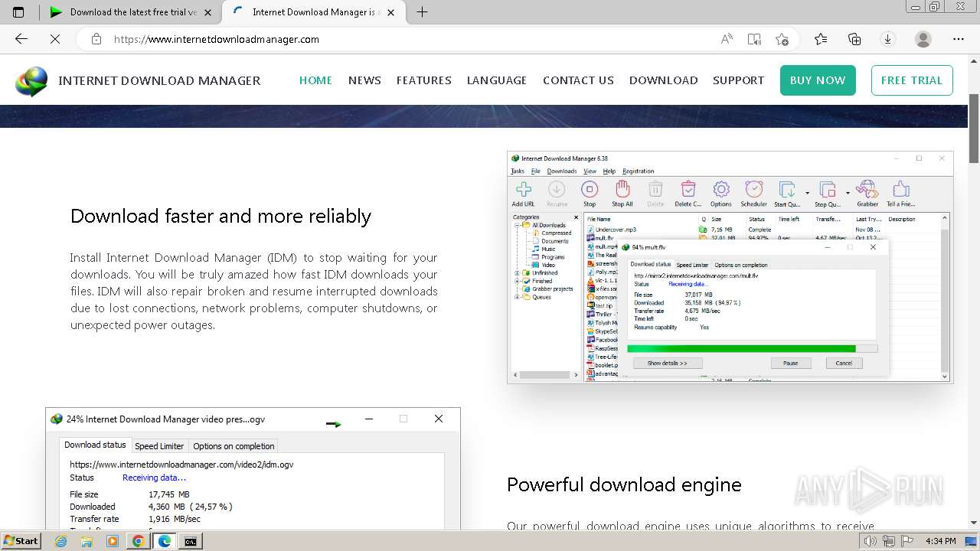Click the IDM globe logo

31,81
